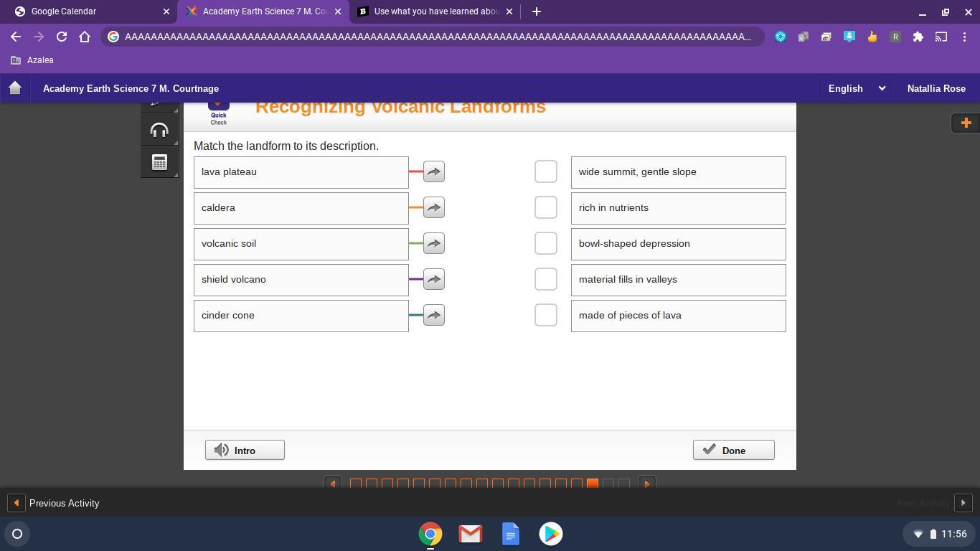The height and width of the screenshot is (551, 980).
Task: Select the volcanic soil term box
Action: tap(301, 244)
